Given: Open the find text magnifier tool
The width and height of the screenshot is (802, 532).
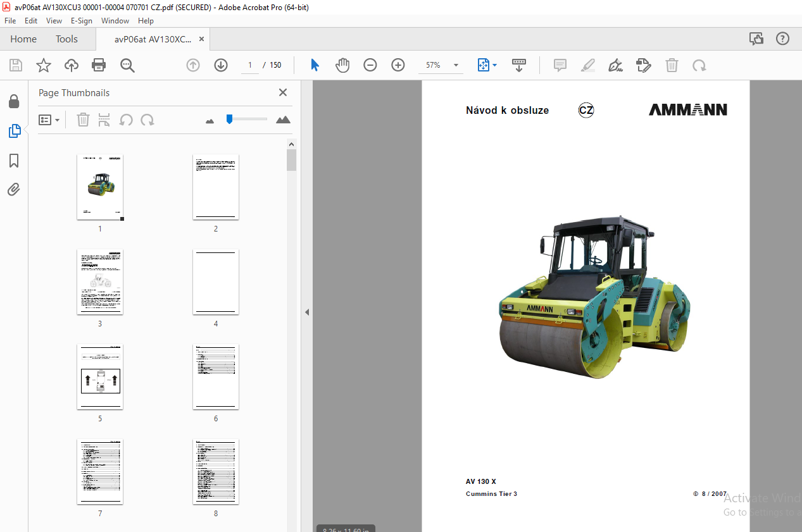Looking at the screenshot, I should (127, 65).
